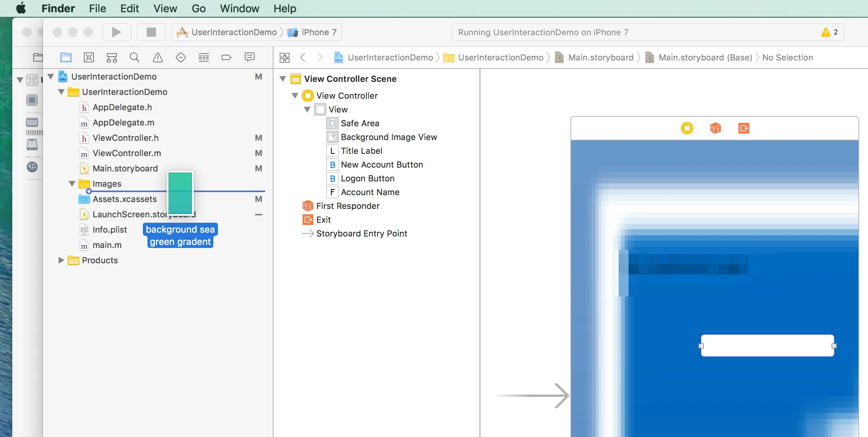Image resolution: width=868 pixels, height=437 pixels.
Task: Click the related items grid icon
Action: tap(285, 57)
